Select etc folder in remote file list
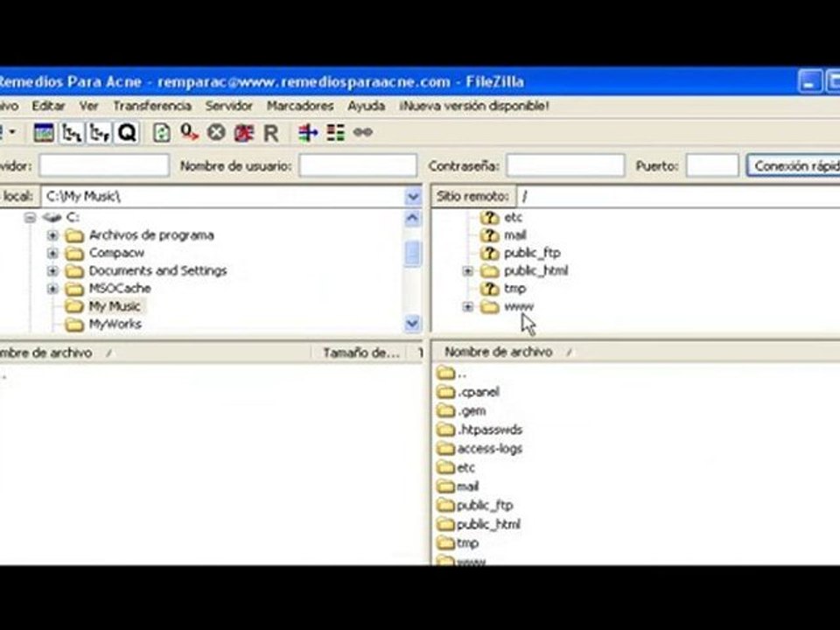 [465, 467]
